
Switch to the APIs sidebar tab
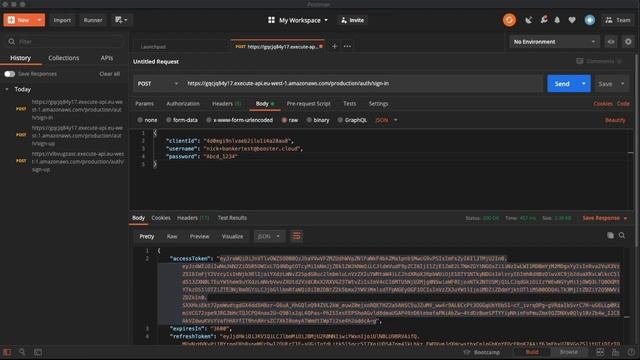coord(107,58)
